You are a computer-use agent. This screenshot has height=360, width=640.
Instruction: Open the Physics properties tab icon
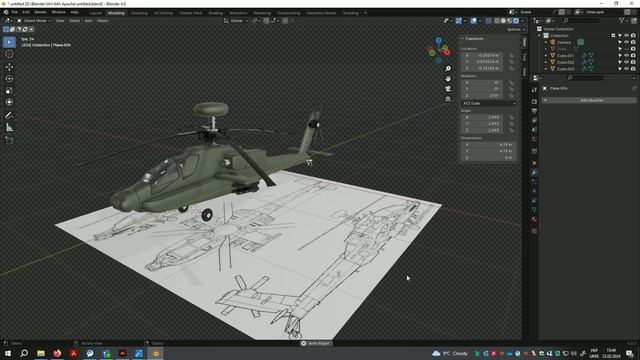534,191
